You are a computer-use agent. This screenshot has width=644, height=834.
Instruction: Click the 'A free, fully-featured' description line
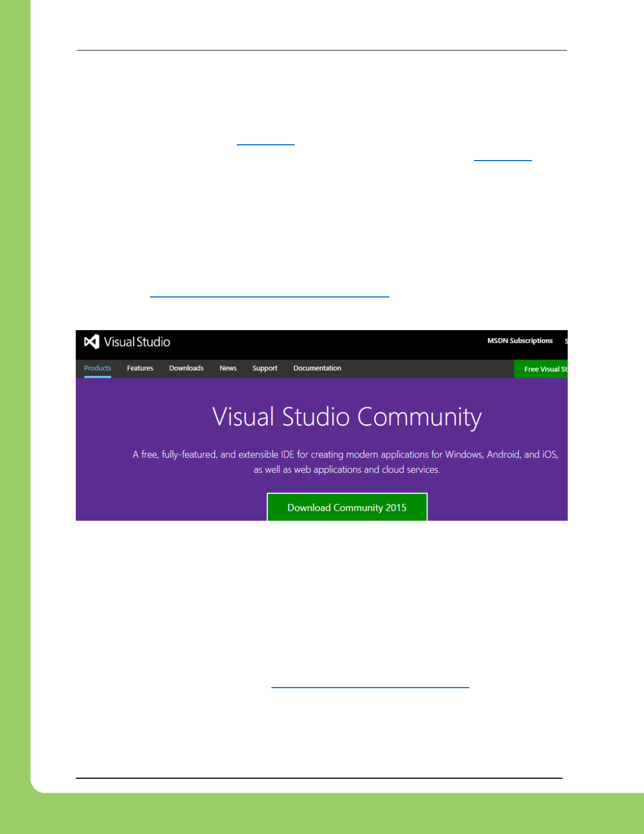[x=345, y=454]
